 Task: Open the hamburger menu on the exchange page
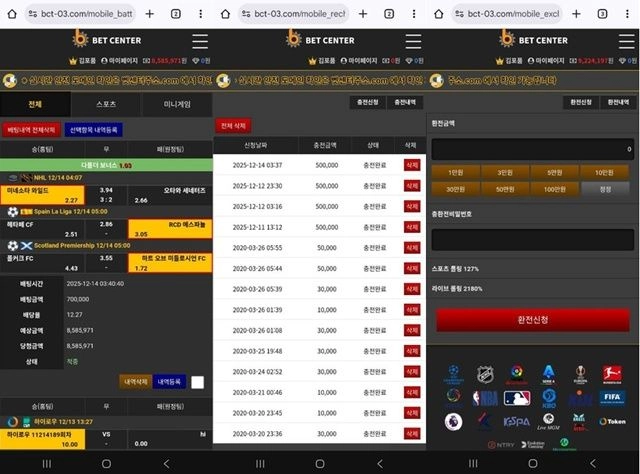(627, 41)
